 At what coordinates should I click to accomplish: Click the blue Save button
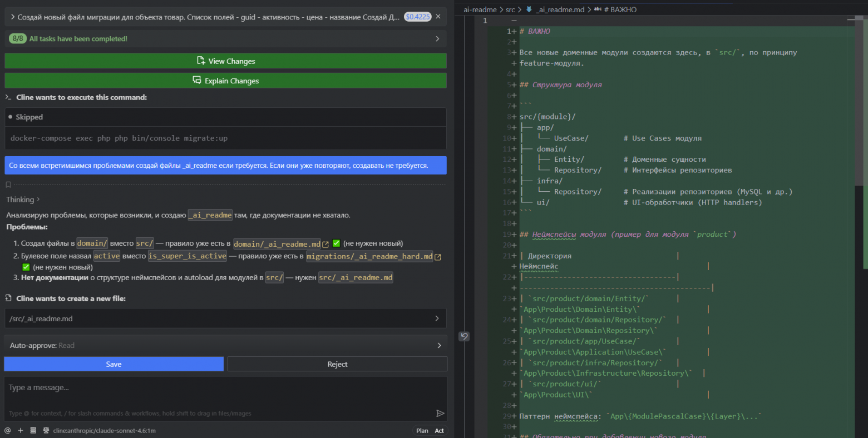(x=114, y=364)
